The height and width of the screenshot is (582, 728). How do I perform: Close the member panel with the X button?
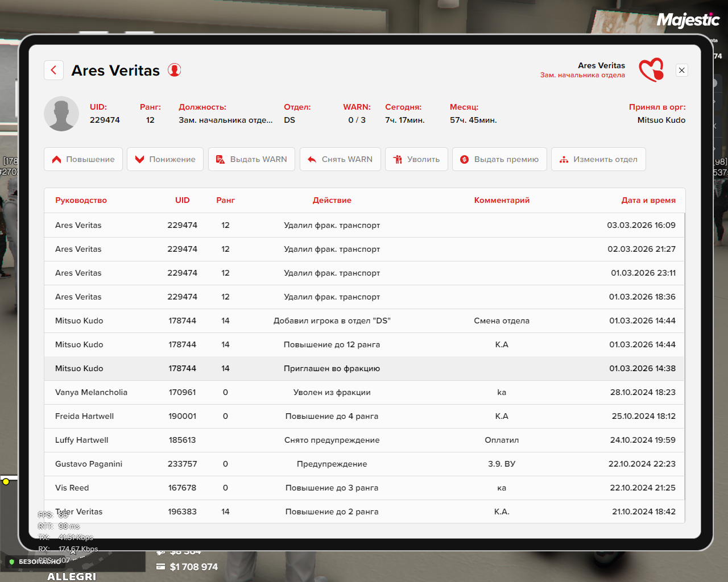[681, 70]
